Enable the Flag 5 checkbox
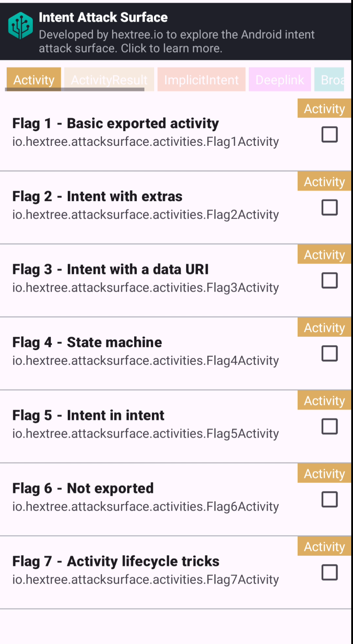The width and height of the screenshot is (353, 644). click(x=330, y=426)
